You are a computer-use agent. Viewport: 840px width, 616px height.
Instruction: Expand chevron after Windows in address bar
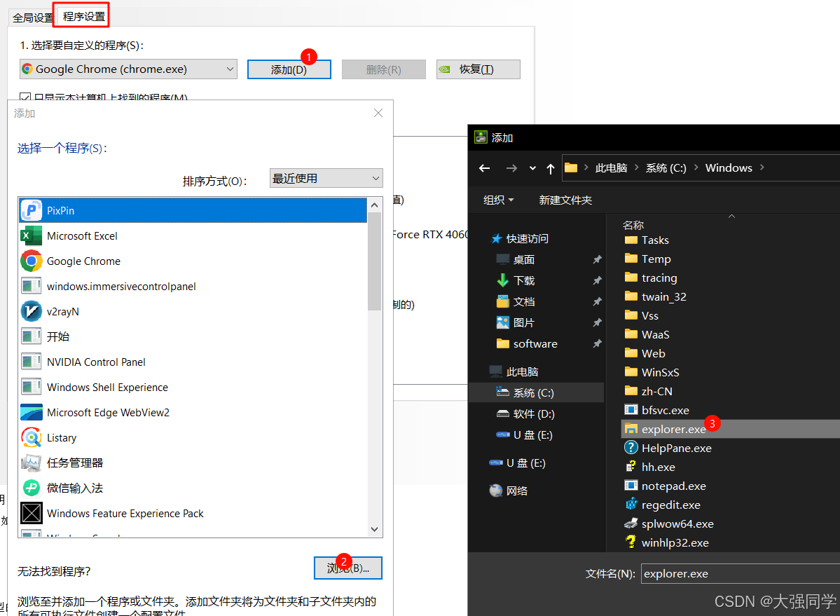(x=762, y=167)
